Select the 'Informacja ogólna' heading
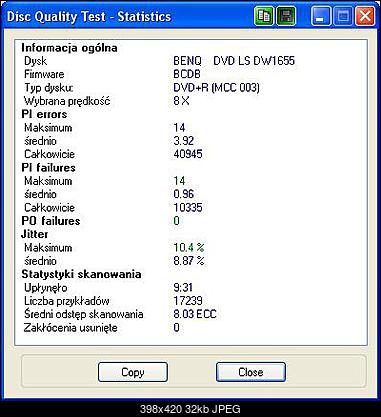 (69, 48)
